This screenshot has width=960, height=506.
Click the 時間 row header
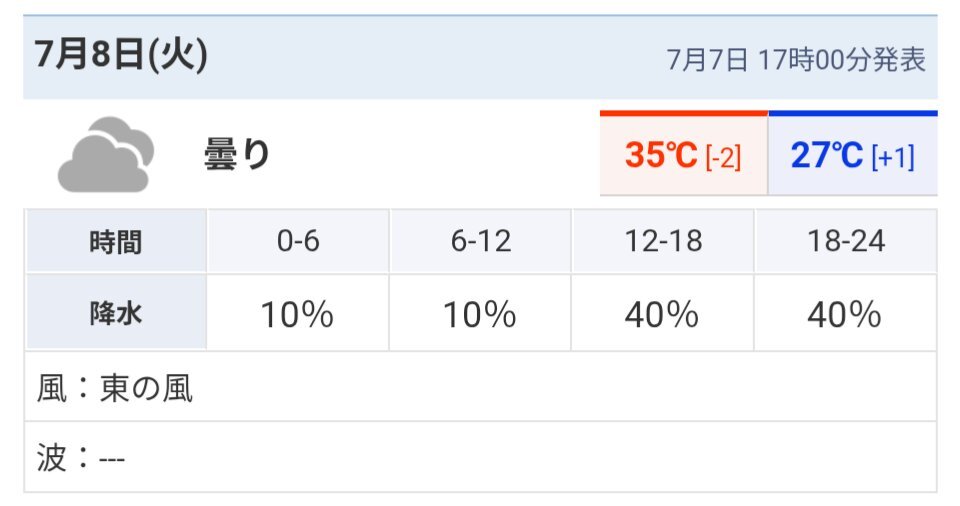click(x=116, y=241)
